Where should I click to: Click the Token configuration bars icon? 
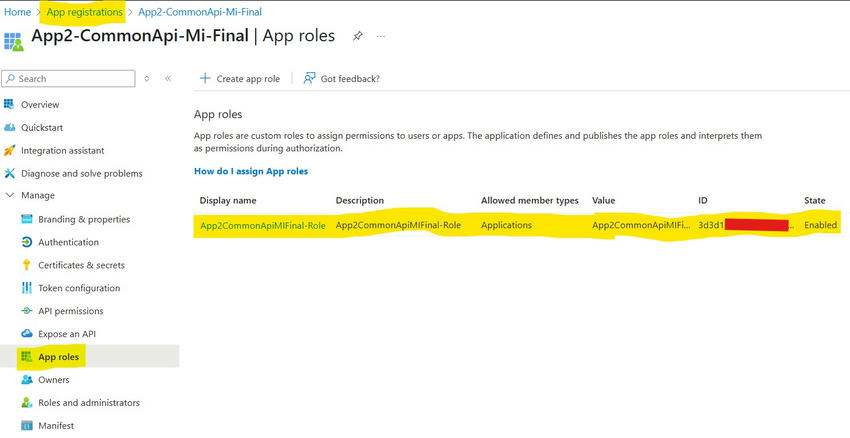(x=27, y=288)
